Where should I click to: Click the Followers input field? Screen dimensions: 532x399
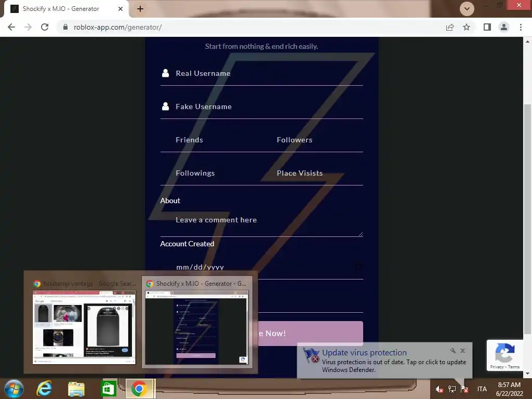tap(312, 140)
